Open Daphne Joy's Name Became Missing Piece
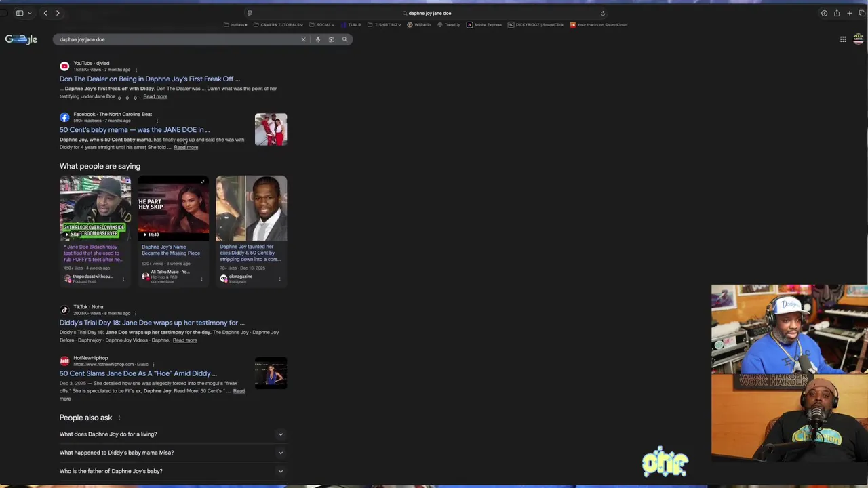This screenshot has width=868, height=488. [171, 250]
